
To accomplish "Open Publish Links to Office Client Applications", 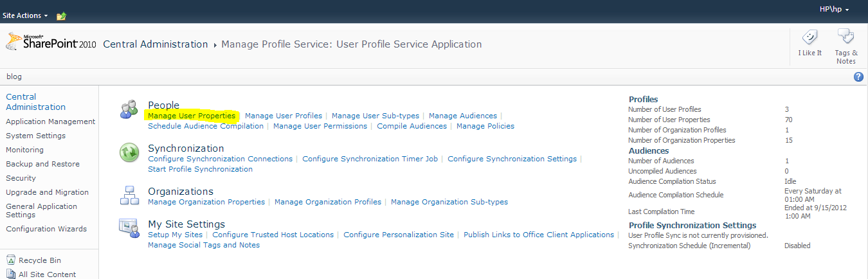I will click(539, 235).
